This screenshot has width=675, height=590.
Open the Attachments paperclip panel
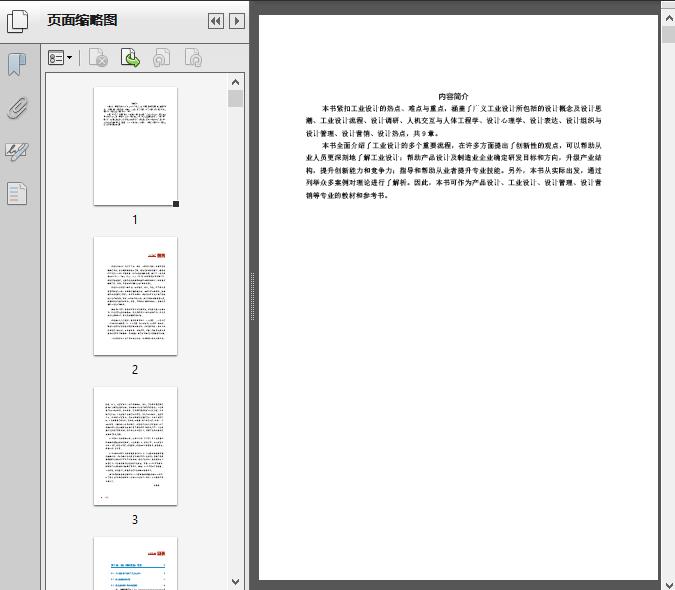(x=17, y=108)
